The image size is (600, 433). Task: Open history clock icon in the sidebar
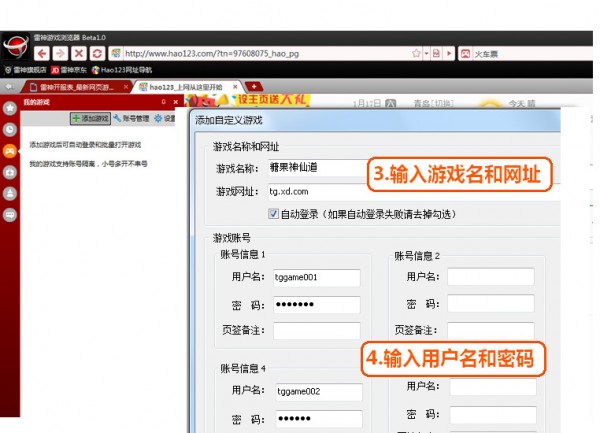[x=9, y=129]
